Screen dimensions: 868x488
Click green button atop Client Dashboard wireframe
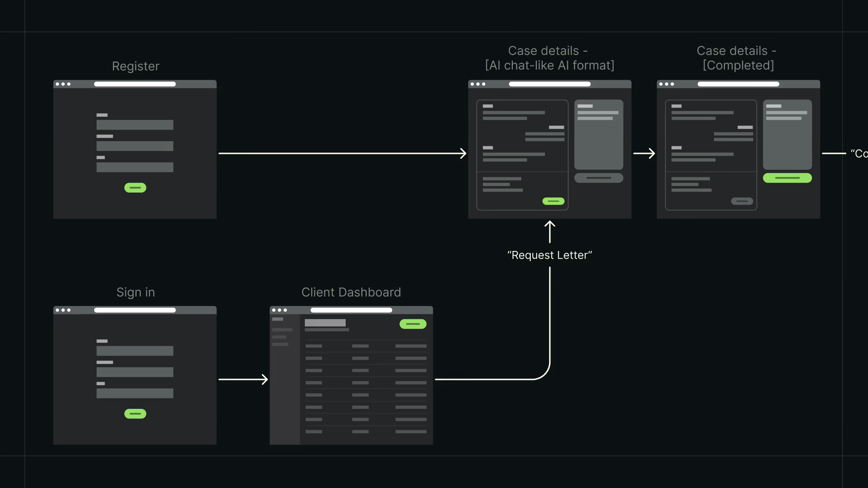413,324
